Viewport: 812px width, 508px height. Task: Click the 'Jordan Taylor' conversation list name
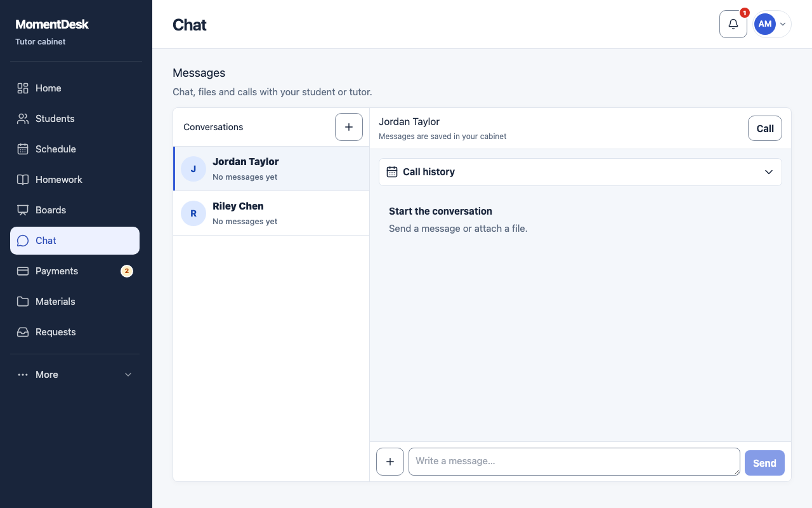(x=246, y=162)
